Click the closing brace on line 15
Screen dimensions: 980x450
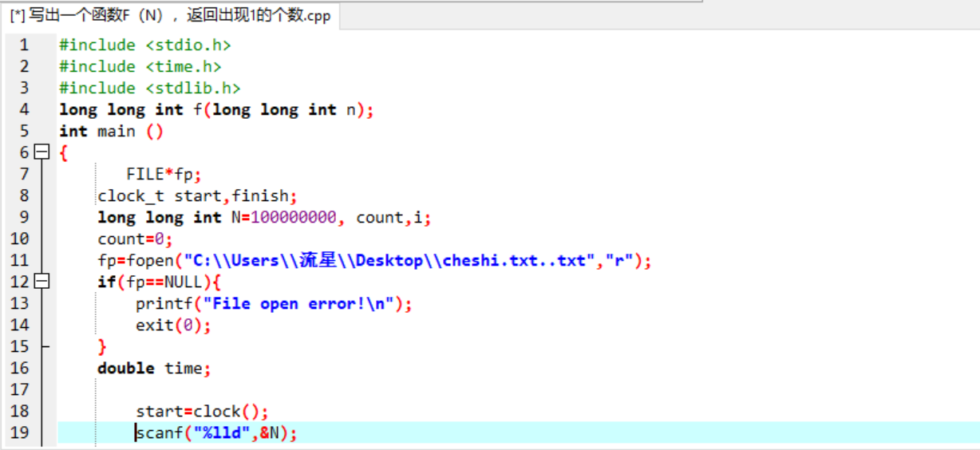point(102,346)
